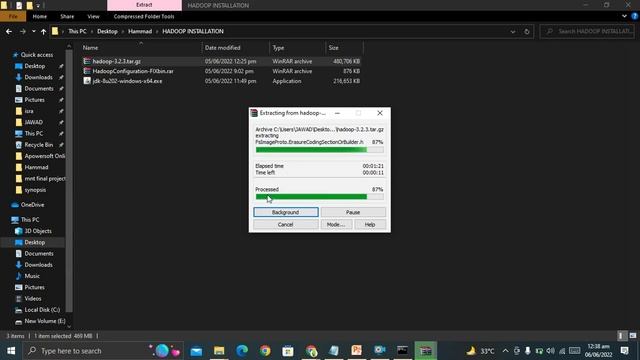Screen dimensions: 640x360
Task: Open Music under This PC
Action: tap(32, 276)
